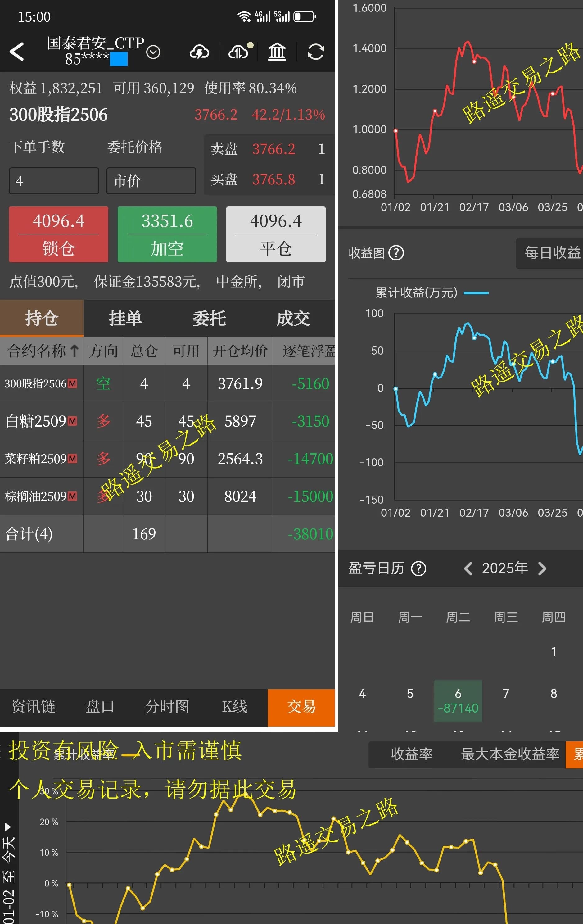The width and height of the screenshot is (583, 924).
Task: Toggle sort by 合约名称 column
Action: click(41, 351)
